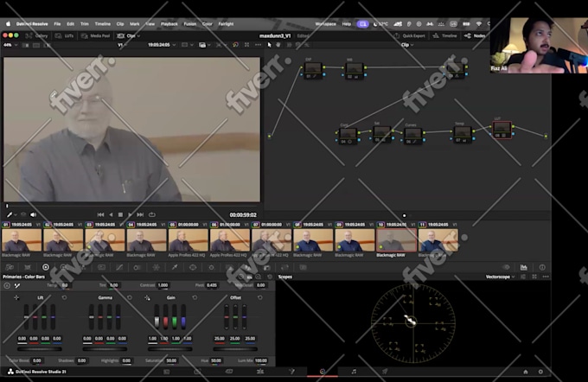Open the Media Pool panel

click(x=96, y=35)
